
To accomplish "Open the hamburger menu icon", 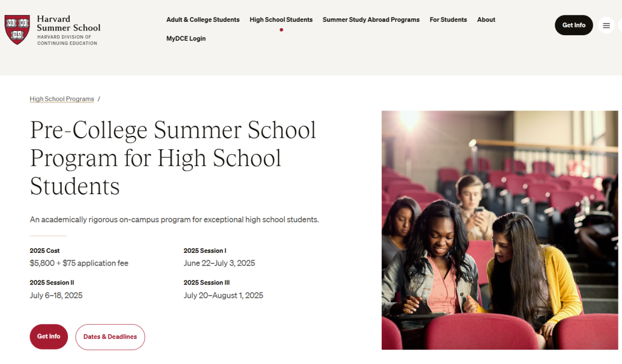I will click(x=606, y=25).
